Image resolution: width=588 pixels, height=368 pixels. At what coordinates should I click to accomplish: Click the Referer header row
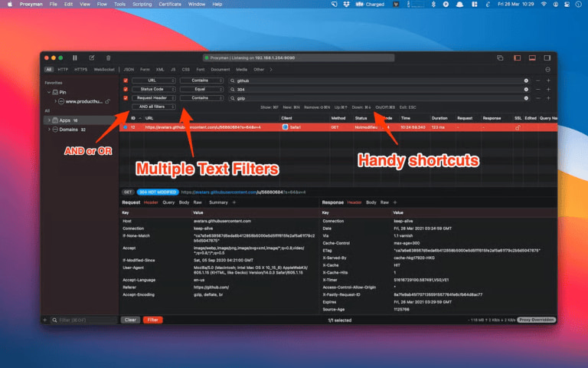click(x=219, y=287)
